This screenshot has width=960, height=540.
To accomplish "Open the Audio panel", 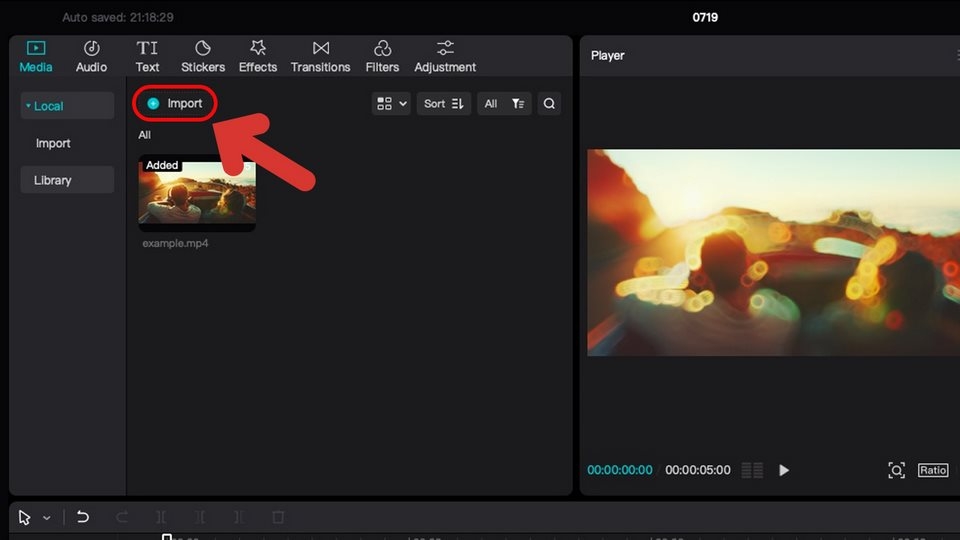I will 91,56.
